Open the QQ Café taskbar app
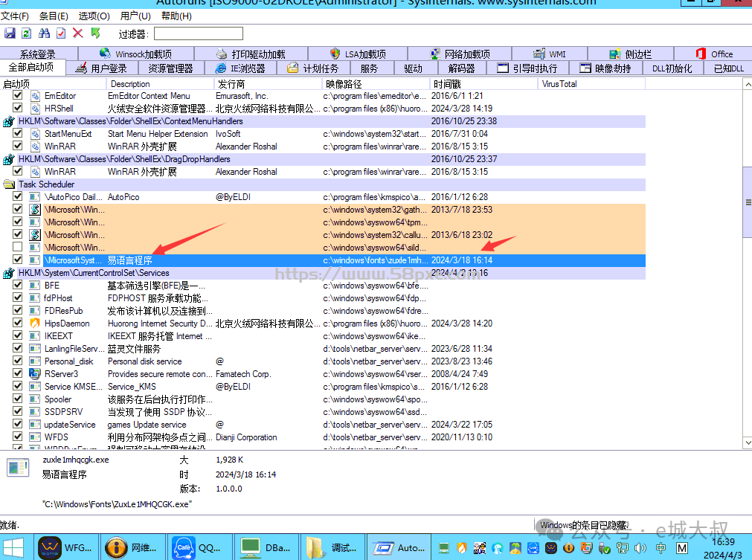Image resolution: width=752 pixels, height=560 pixels. coord(201,547)
